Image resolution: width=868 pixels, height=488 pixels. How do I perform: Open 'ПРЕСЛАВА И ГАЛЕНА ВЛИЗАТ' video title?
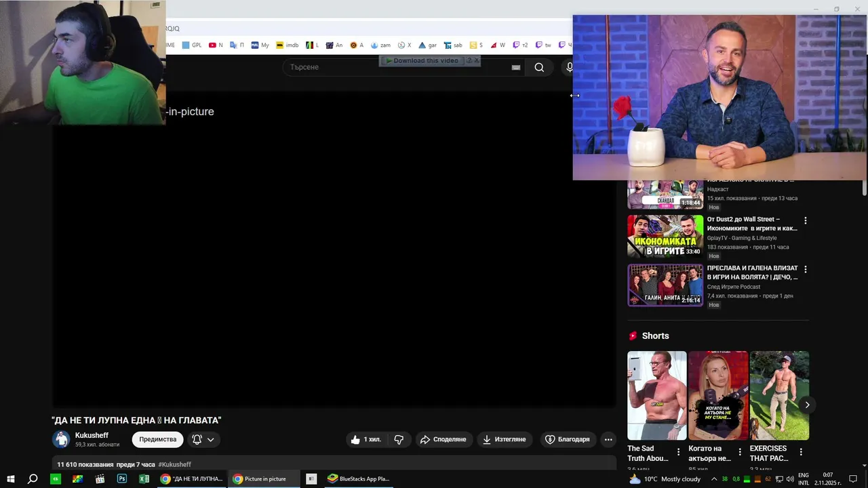point(753,272)
